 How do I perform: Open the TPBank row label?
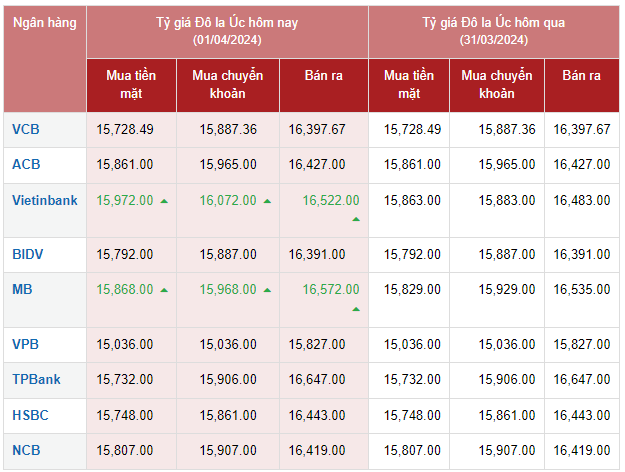(x=37, y=379)
